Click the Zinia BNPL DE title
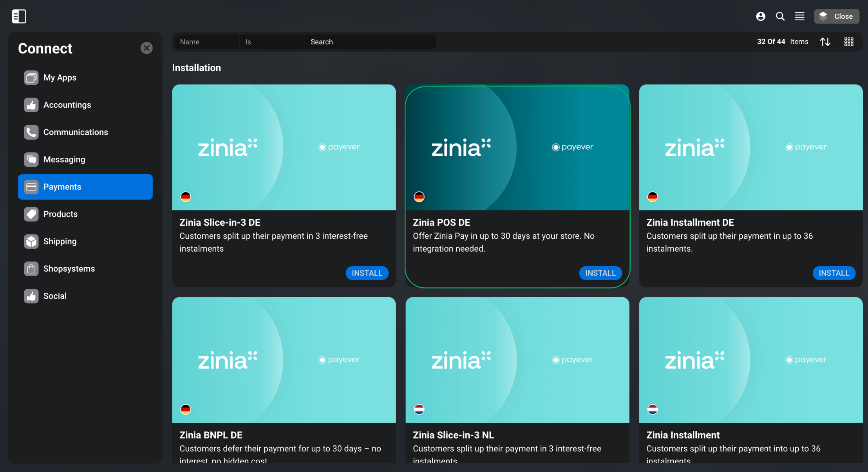Viewport: 868px width, 472px height. (x=211, y=435)
